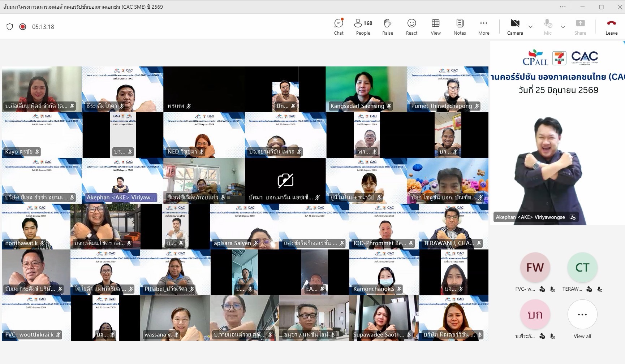Viewport: 625px width, 364px height.
Task: Select the FW participant avatar
Action: click(535, 268)
